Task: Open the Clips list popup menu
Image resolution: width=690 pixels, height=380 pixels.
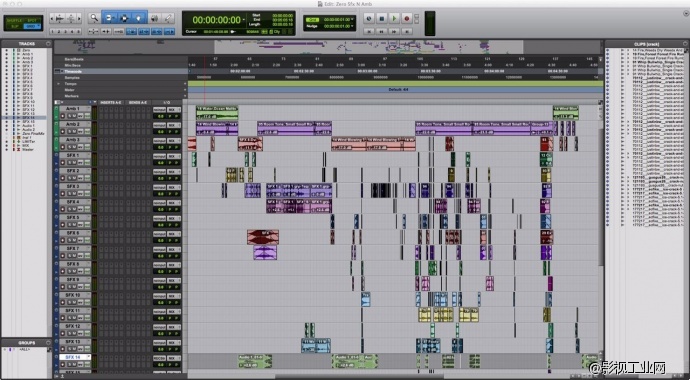Action: coord(685,44)
